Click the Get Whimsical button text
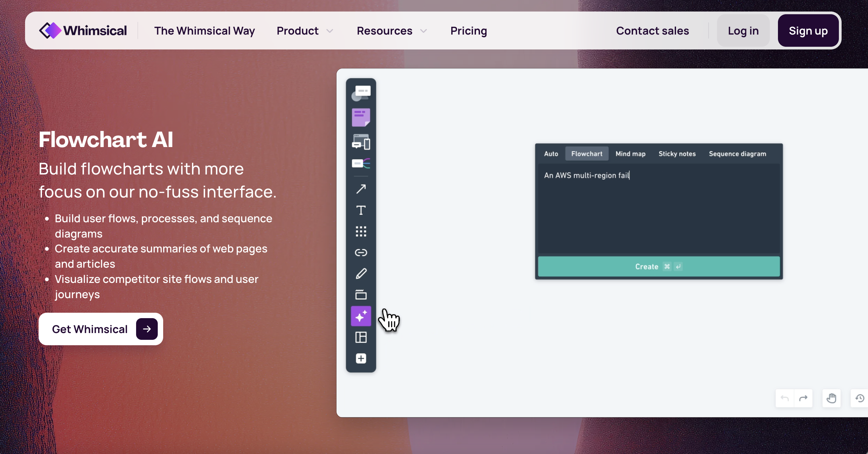The image size is (868, 454). click(x=90, y=329)
